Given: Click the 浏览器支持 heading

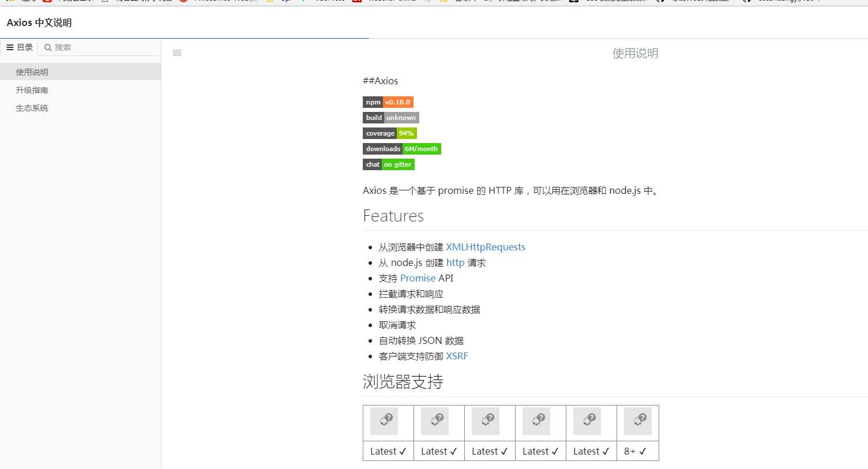Looking at the screenshot, I should pyautogui.click(x=403, y=381).
